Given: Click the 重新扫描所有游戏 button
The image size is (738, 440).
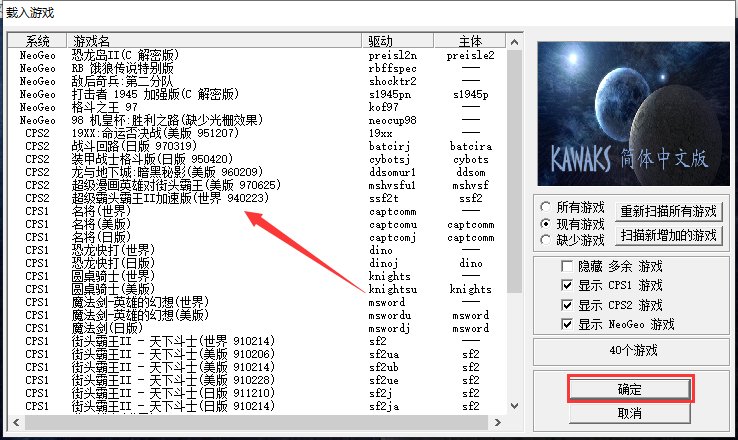Looking at the screenshot, I should click(x=668, y=211).
